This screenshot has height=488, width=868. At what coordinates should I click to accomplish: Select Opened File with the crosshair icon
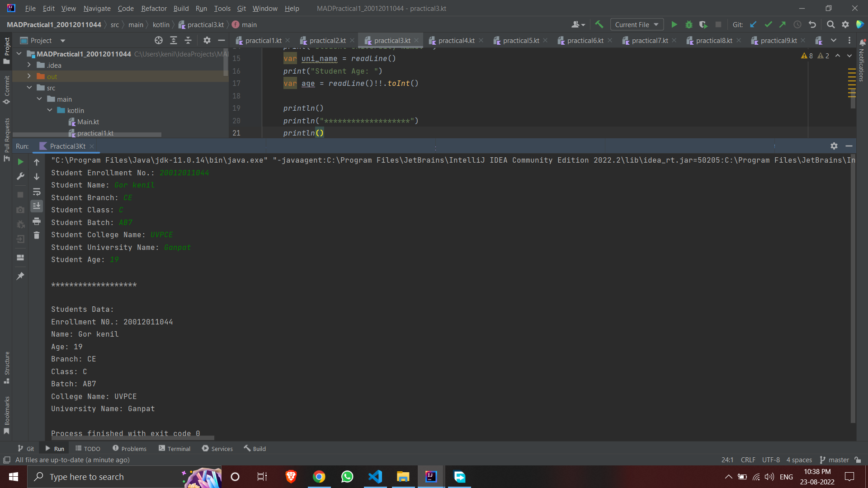point(158,40)
